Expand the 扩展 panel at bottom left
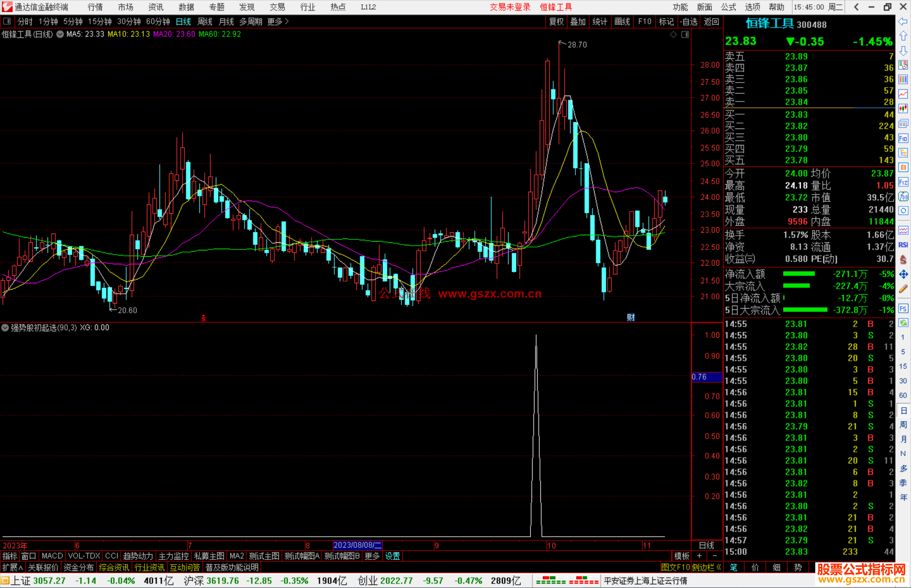This screenshot has height=588, width=911. click(13, 567)
